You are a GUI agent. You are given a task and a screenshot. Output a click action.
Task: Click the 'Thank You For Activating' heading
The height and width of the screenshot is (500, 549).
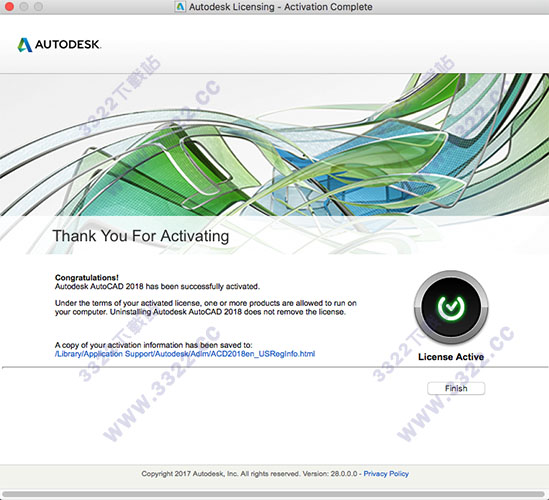[141, 236]
